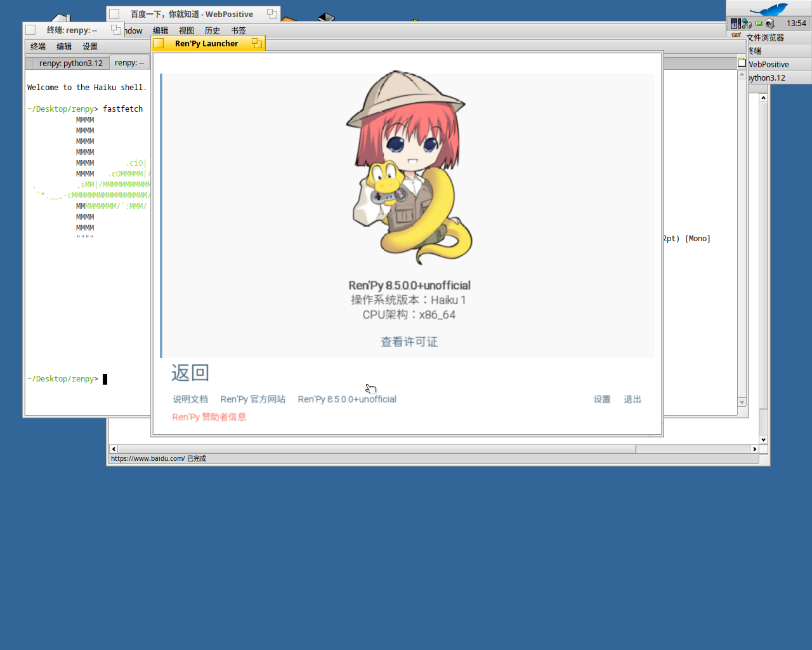Click WebPositive vertical scrollbar down arrow
Image resolution: width=812 pixels, height=650 pixels.
click(763, 439)
